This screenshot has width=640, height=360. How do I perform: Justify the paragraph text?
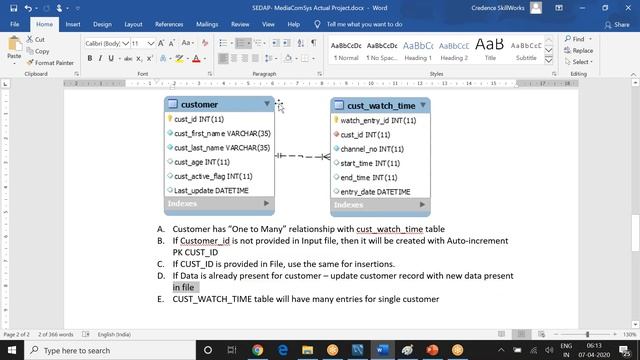255,59
